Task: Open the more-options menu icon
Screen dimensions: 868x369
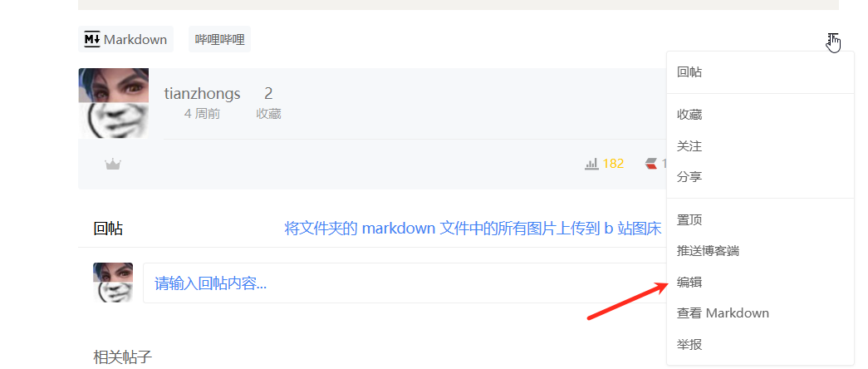Action: pyautogui.click(x=832, y=39)
